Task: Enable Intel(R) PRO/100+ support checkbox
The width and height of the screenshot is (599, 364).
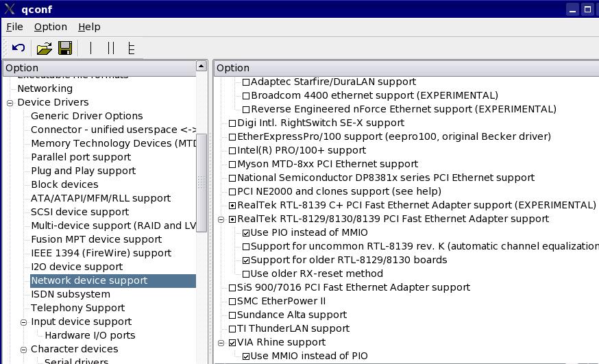Action: [x=232, y=151]
